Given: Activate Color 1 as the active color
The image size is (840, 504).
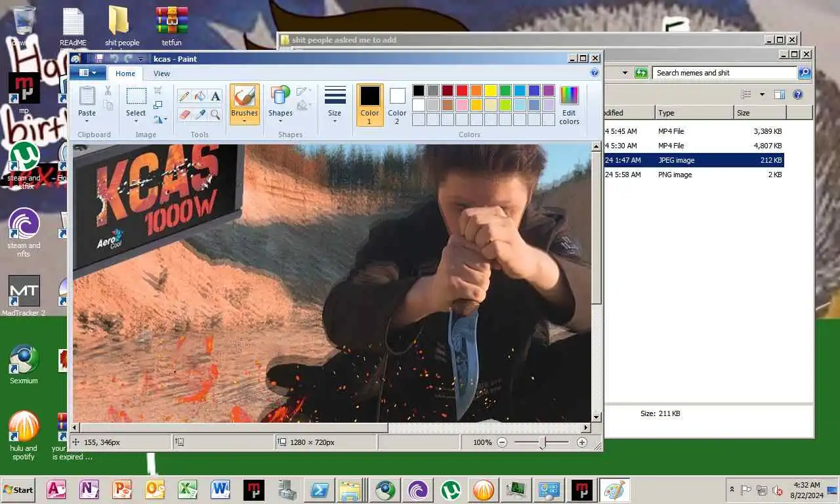Looking at the screenshot, I should coord(369,105).
